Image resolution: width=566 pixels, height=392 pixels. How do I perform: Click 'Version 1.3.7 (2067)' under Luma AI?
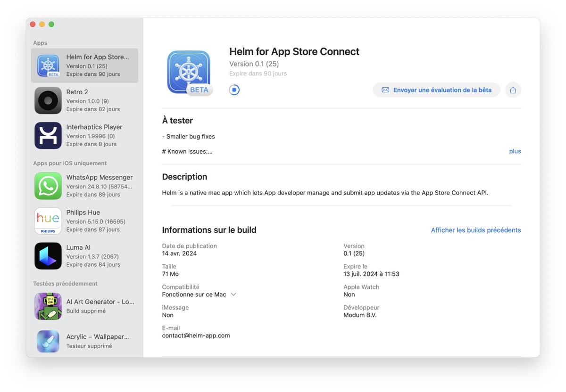(x=92, y=257)
